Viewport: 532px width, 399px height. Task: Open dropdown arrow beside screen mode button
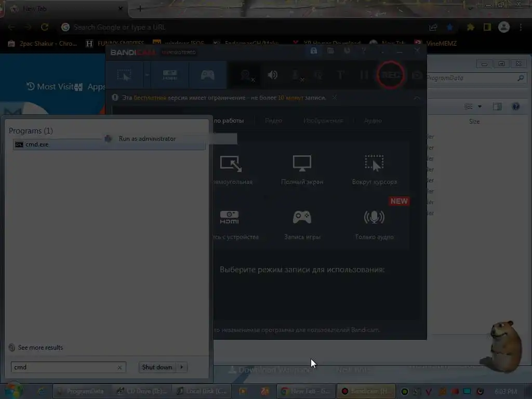click(147, 75)
